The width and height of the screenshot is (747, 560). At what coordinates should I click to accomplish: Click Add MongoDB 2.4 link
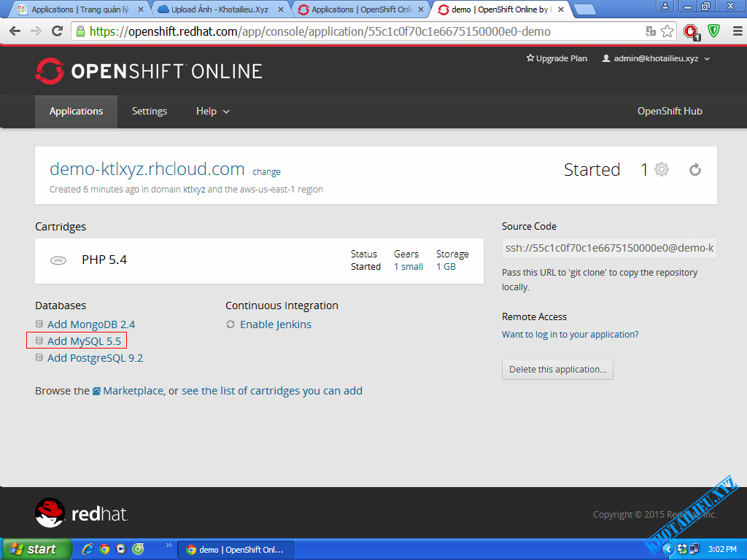pyautogui.click(x=90, y=324)
